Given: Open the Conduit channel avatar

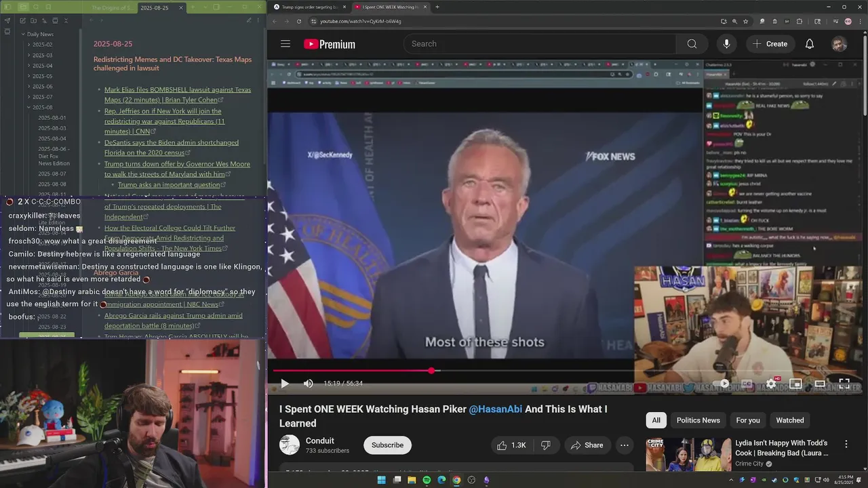Looking at the screenshot, I should 290,445.
